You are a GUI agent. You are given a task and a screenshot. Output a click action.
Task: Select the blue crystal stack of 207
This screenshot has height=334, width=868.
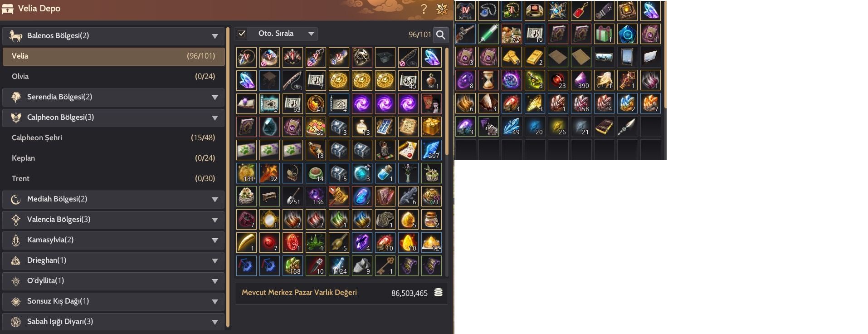[431, 150]
